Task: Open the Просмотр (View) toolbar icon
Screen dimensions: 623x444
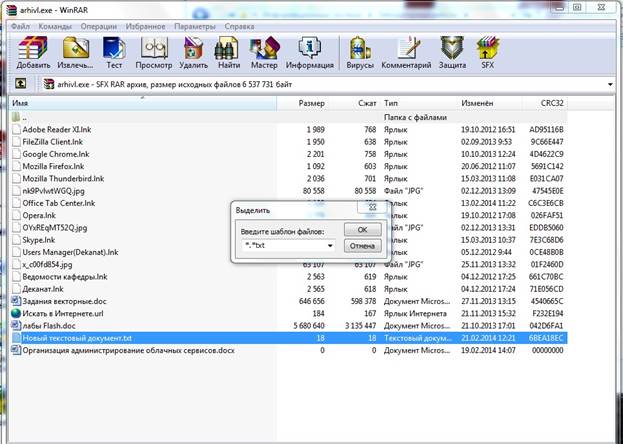Action: point(154,48)
